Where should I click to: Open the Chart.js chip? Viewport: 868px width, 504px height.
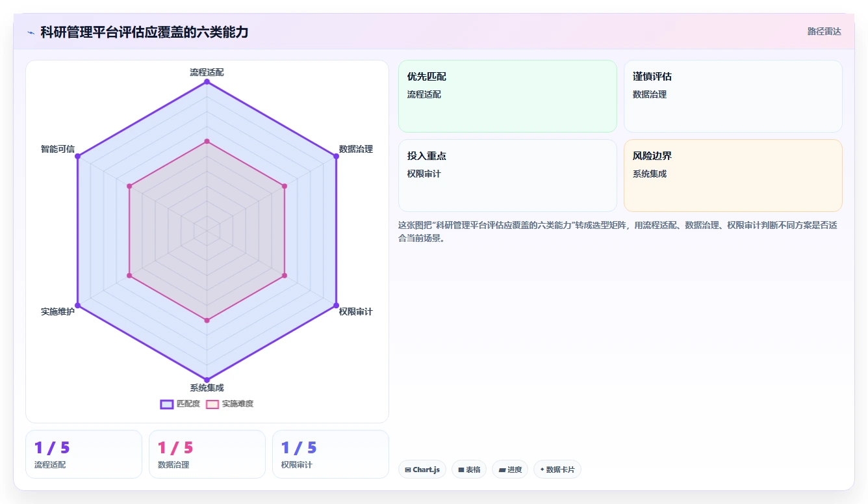pyautogui.click(x=422, y=470)
